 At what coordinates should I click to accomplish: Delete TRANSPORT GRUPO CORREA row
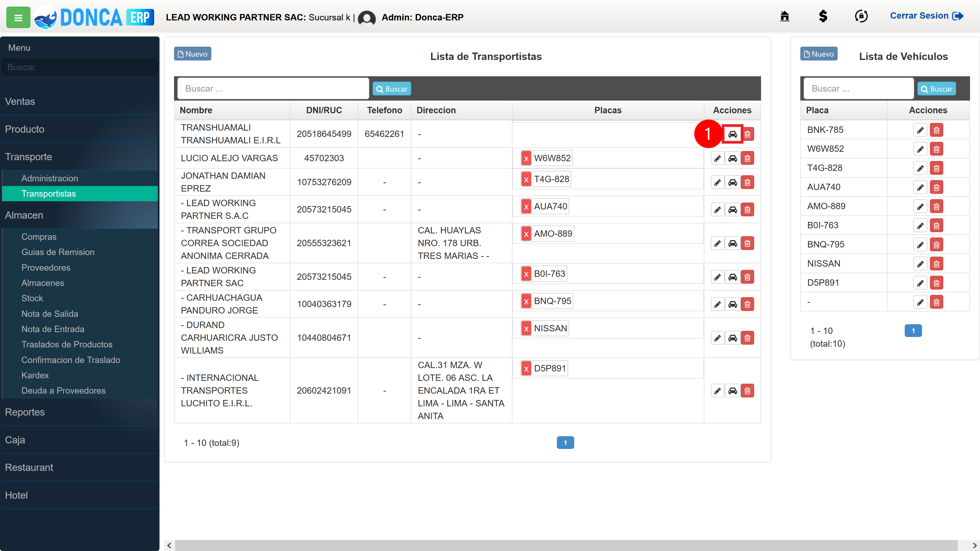[x=747, y=243]
